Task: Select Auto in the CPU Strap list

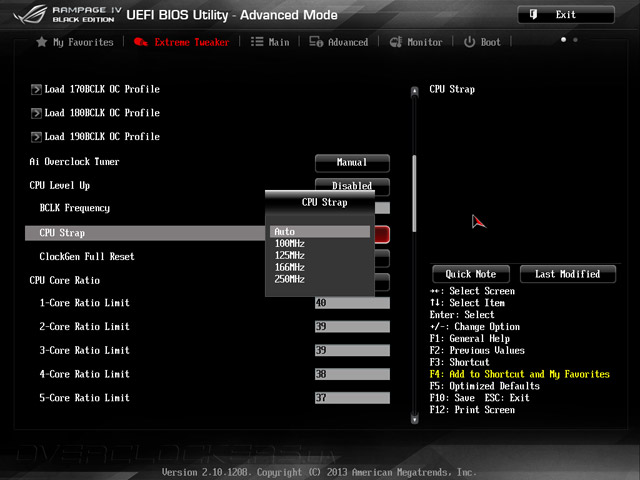Action: (x=320, y=231)
